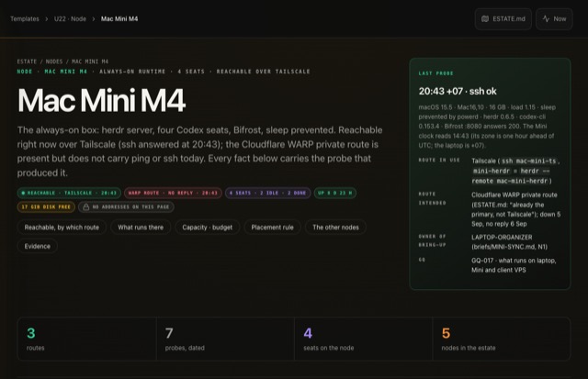Open the U22 · Node breadcrumb
This screenshot has width=588, height=379.
(x=70, y=18)
